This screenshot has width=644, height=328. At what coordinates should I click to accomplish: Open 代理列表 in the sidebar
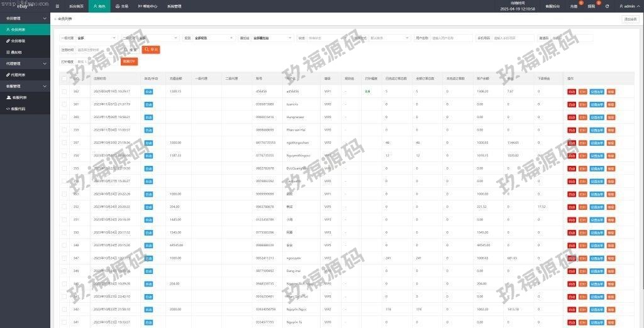pyautogui.click(x=19, y=75)
